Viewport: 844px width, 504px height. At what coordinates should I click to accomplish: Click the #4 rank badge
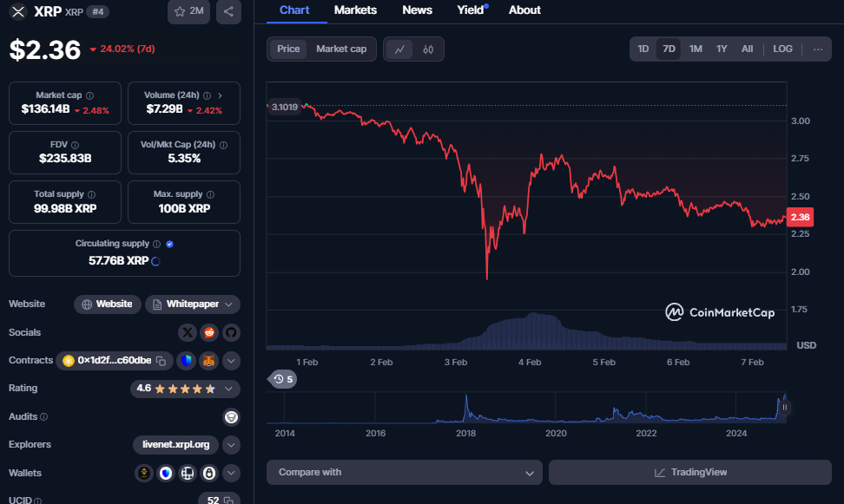pos(97,11)
